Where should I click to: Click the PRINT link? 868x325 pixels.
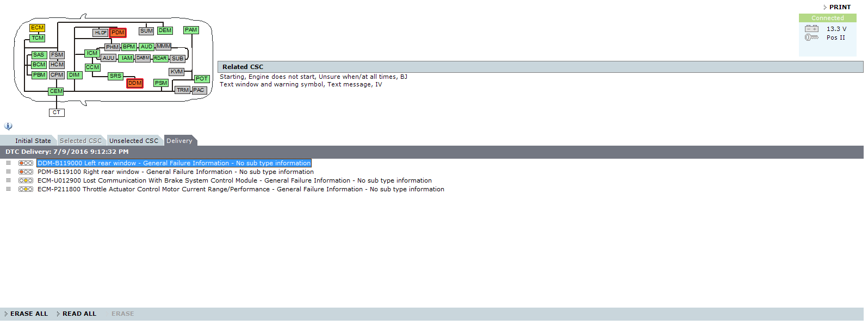[x=839, y=7]
